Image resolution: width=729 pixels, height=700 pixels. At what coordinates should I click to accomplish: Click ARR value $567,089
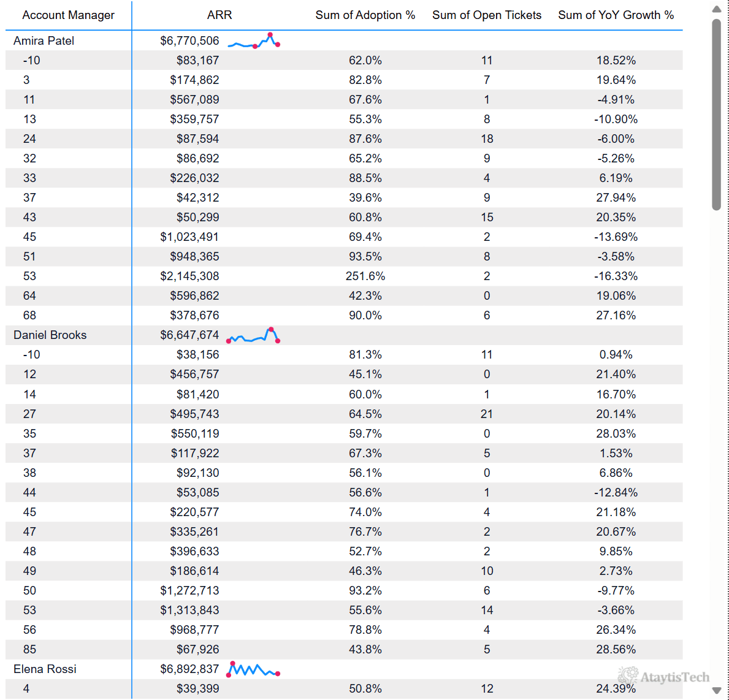[x=194, y=99]
